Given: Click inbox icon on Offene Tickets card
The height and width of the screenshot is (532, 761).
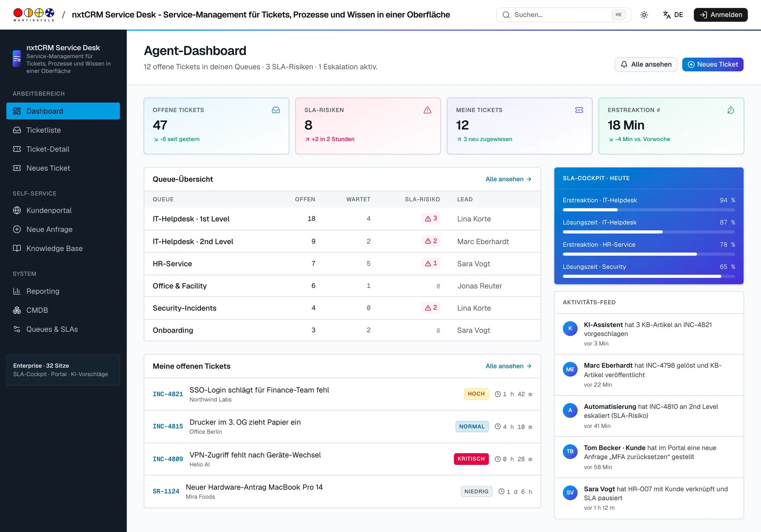Looking at the screenshot, I should click(x=276, y=110).
